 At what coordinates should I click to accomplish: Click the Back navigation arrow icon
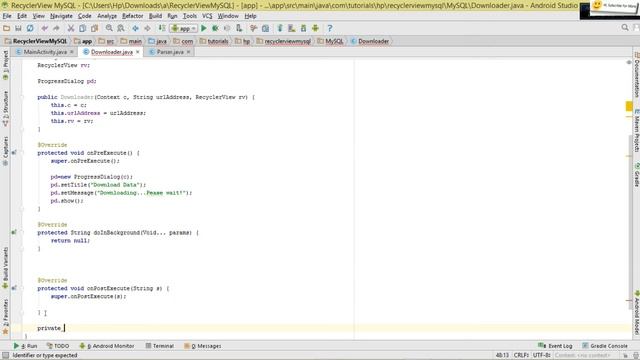tap(135, 28)
